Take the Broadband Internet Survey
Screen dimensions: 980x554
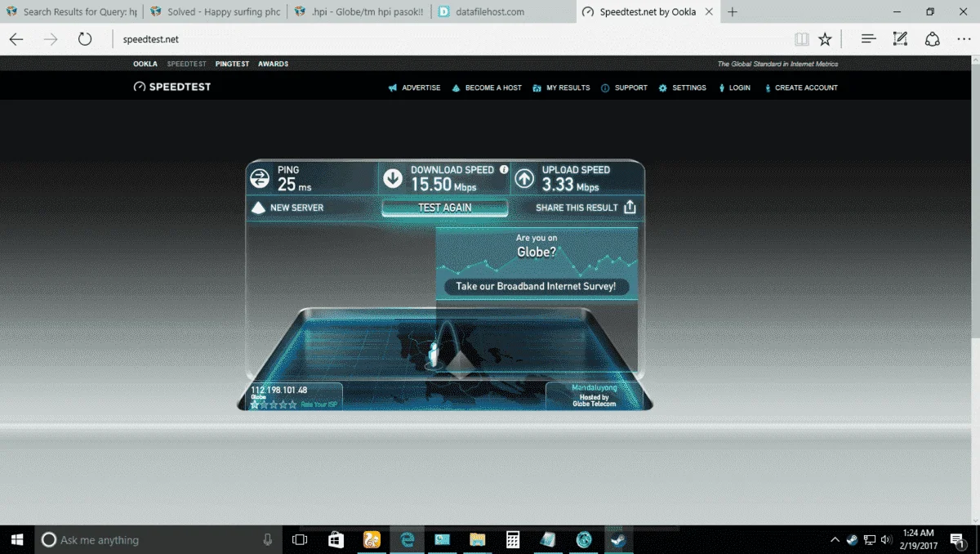[x=537, y=286]
